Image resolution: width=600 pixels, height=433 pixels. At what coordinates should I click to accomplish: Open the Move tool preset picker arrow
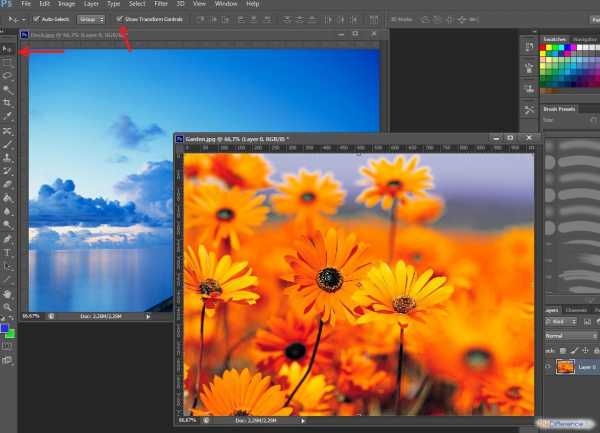pyautogui.click(x=23, y=20)
